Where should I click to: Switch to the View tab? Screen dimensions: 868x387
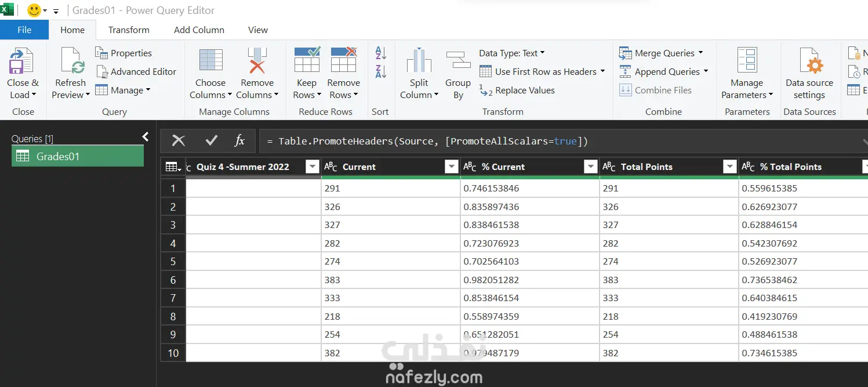(258, 30)
